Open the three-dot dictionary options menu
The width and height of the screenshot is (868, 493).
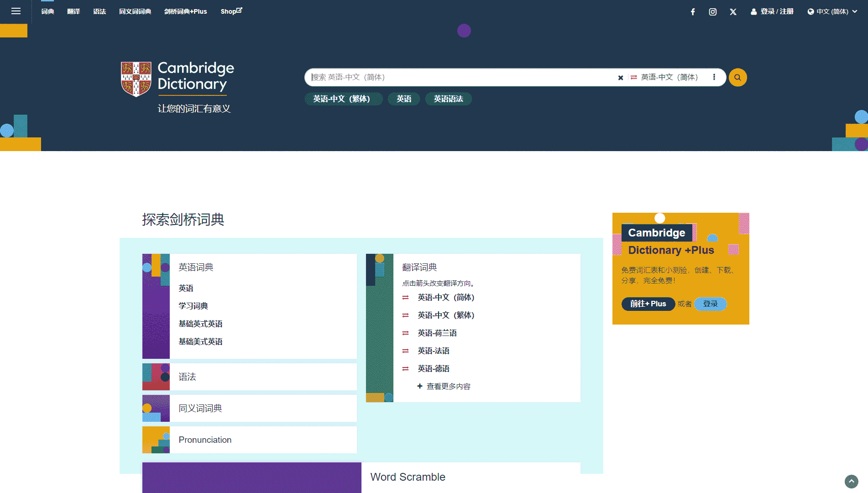tap(714, 77)
